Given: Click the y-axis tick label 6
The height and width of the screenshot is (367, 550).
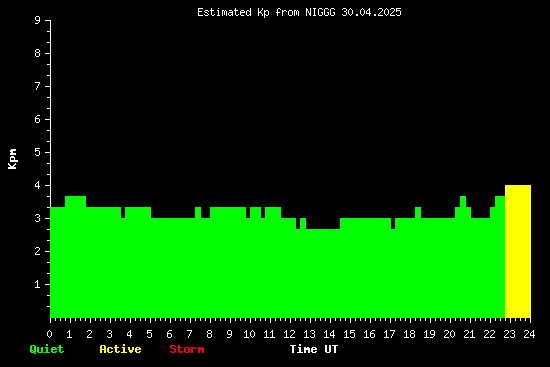Looking at the screenshot, I should coord(38,119).
